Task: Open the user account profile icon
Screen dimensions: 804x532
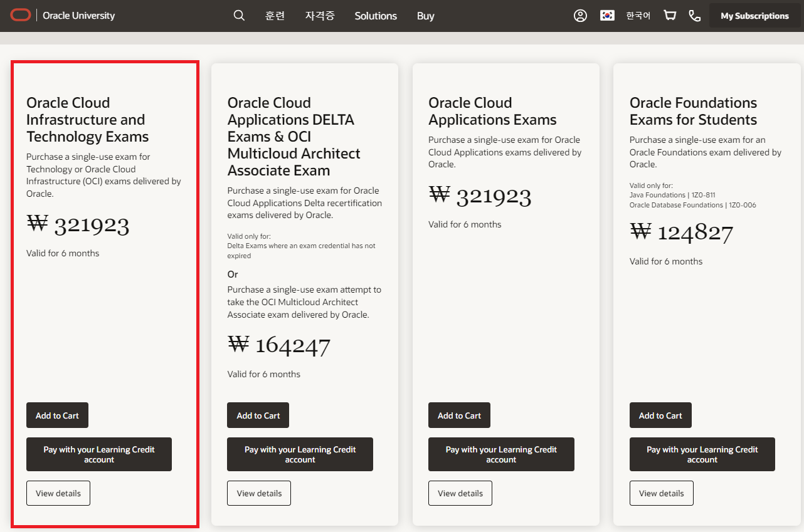Action: point(580,16)
